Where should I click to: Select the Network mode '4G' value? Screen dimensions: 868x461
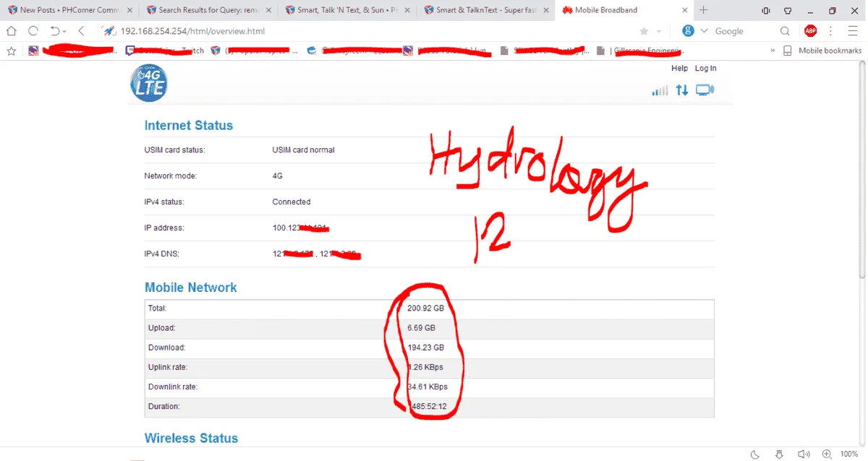click(x=278, y=176)
